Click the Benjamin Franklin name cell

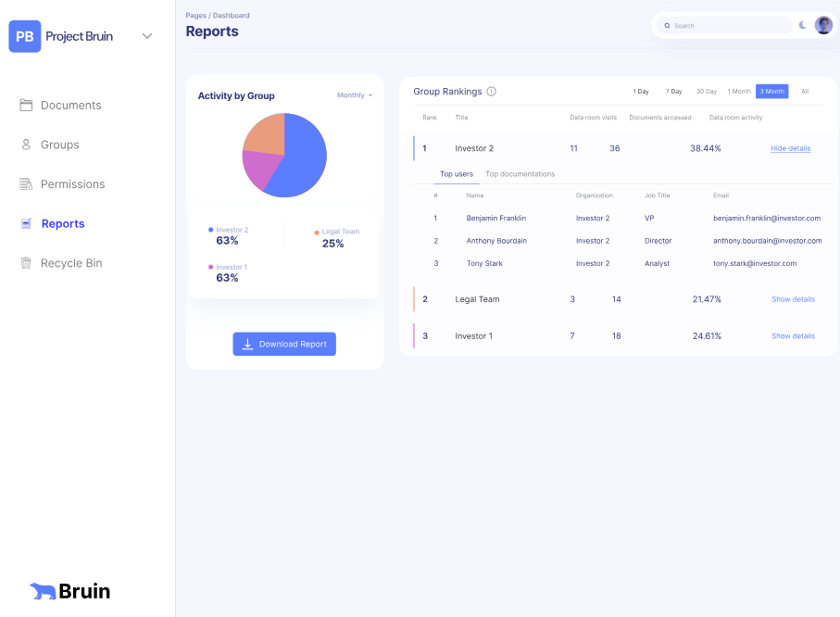(496, 219)
